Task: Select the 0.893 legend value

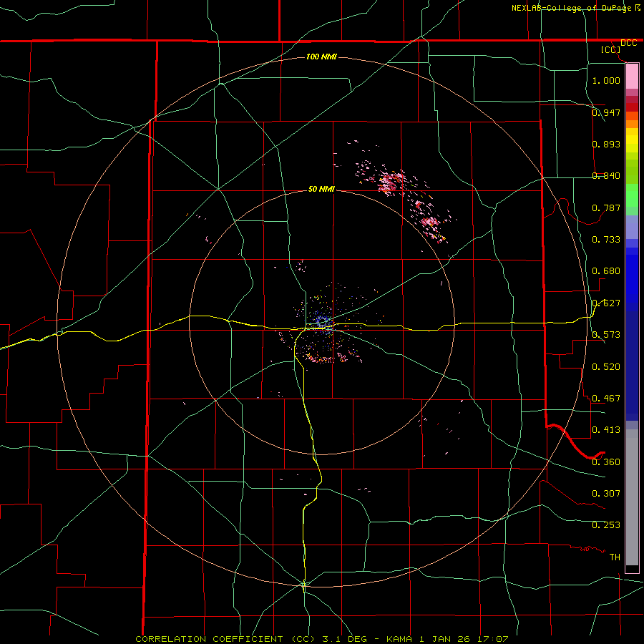Action: coord(606,144)
